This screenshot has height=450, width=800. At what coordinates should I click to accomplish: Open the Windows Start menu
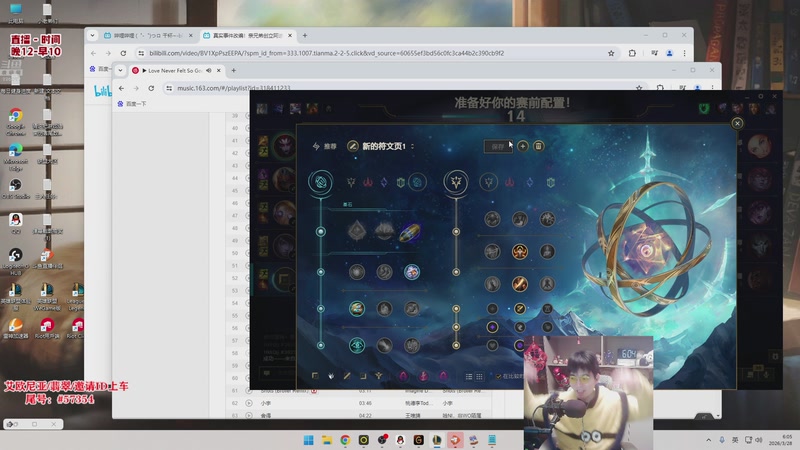[x=309, y=440]
